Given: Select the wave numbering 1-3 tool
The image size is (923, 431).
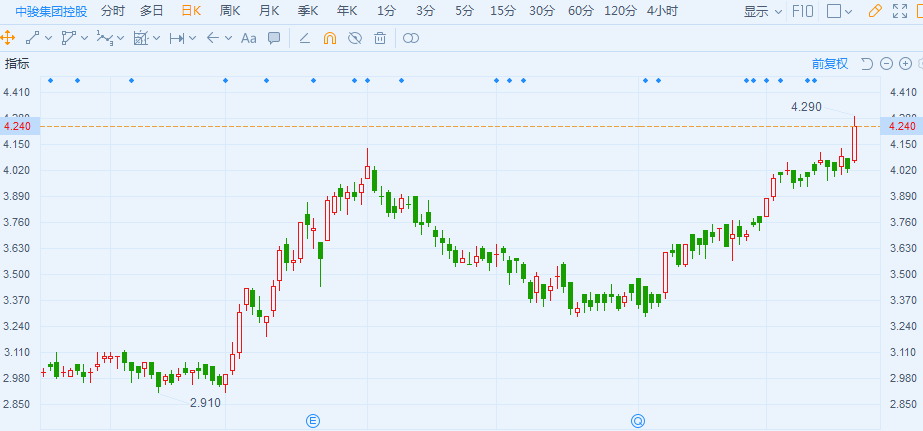Looking at the screenshot, I should point(105,38).
